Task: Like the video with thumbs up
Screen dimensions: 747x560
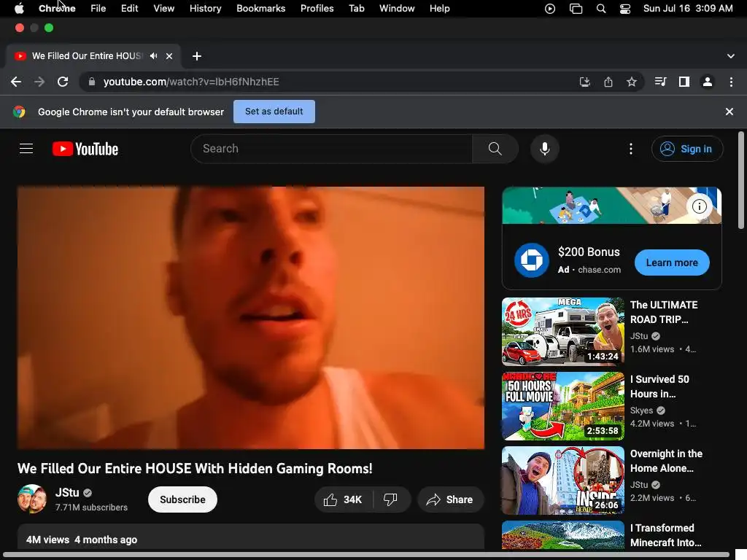Action: (x=343, y=499)
